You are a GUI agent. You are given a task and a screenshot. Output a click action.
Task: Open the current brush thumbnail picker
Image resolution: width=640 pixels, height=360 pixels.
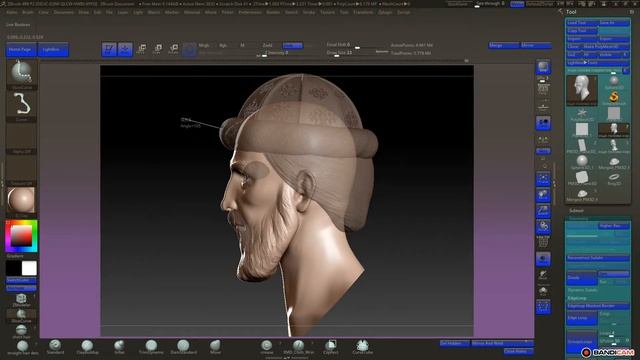21,73
